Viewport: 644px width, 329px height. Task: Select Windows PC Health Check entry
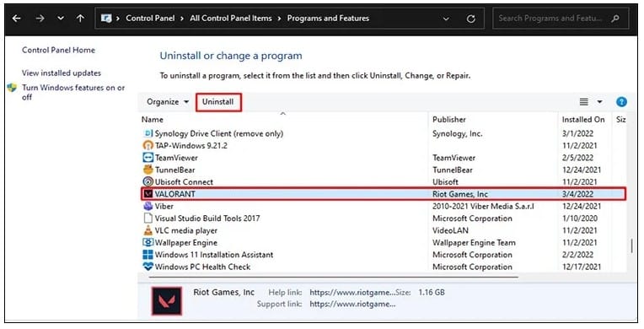click(202, 267)
